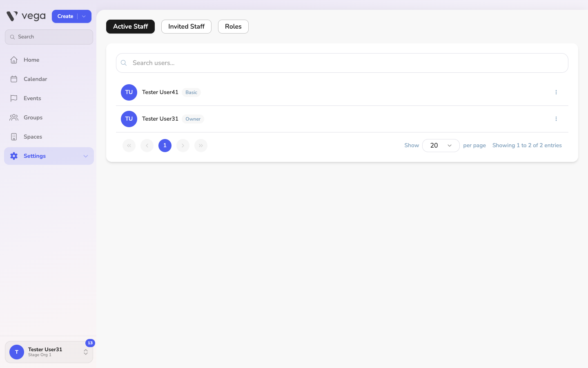The height and width of the screenshot is (368, 588).
Task: Open options menu for Tester User41
Action: pyautogui.click(x=556, y=92)
